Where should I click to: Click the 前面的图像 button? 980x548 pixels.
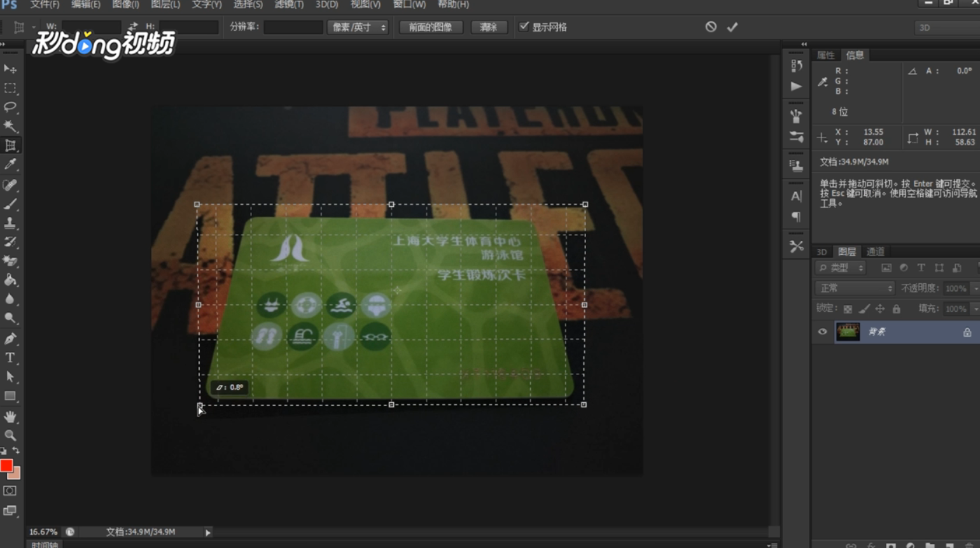coord(431,27)
